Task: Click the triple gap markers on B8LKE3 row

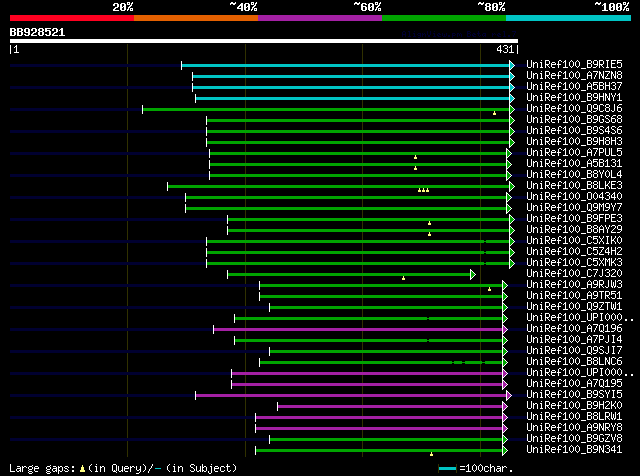Action: (x=423, y=190)
